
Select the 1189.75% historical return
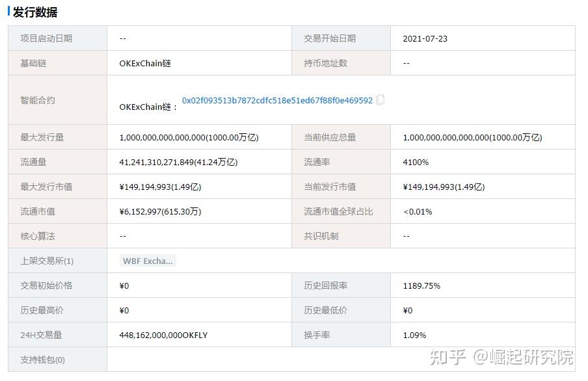421,286
